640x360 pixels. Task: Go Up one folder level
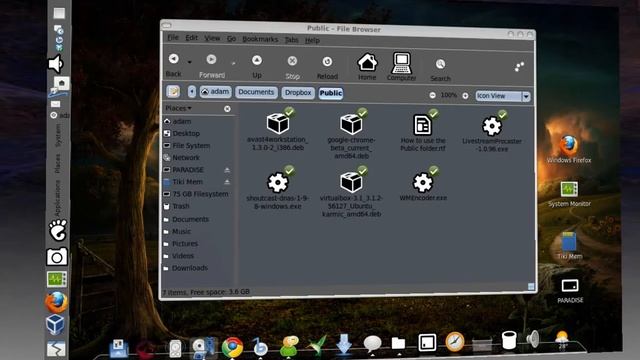pos(257,66)
